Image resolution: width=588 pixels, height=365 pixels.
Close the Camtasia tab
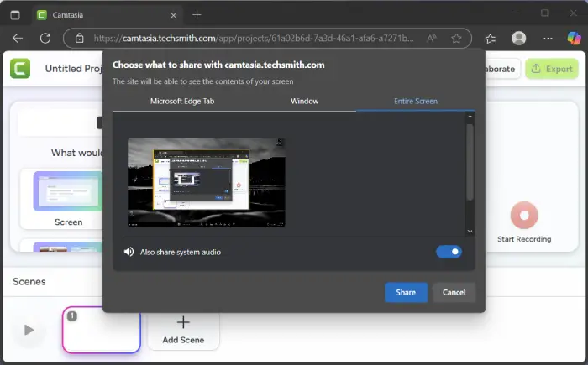coord(173,15)
